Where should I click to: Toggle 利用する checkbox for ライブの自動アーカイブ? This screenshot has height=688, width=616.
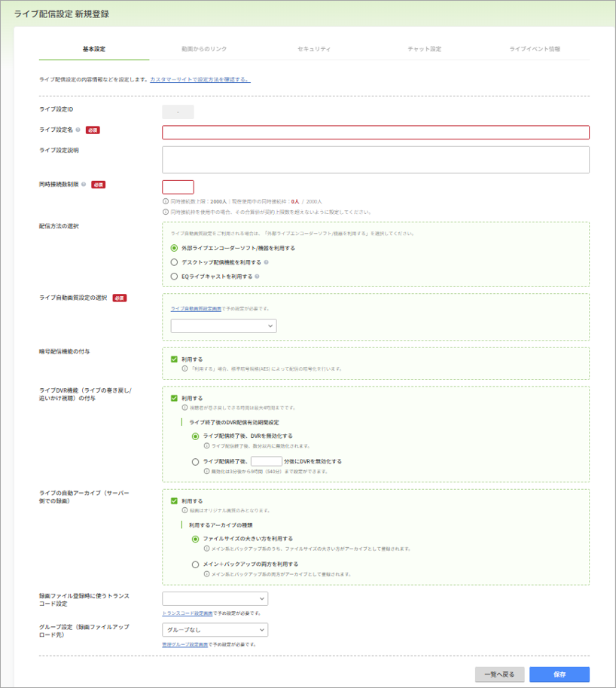coord(174,501)
